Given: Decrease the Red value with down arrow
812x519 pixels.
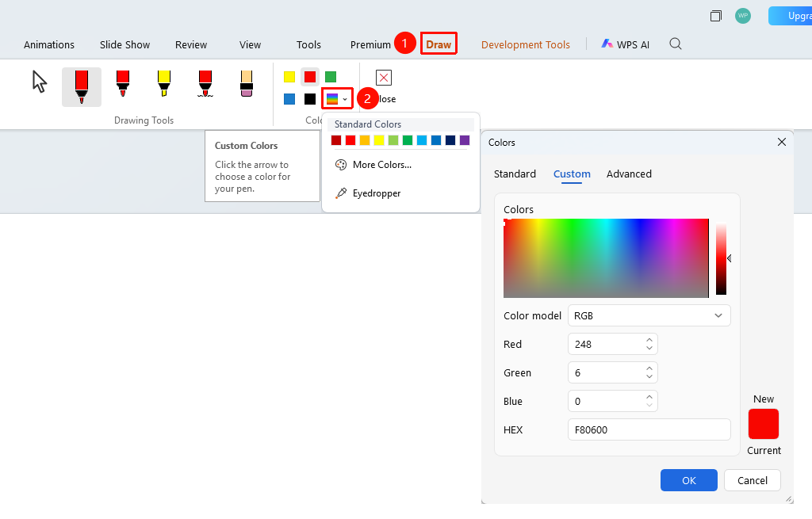Looking at the screenshot, I should 649,348.
